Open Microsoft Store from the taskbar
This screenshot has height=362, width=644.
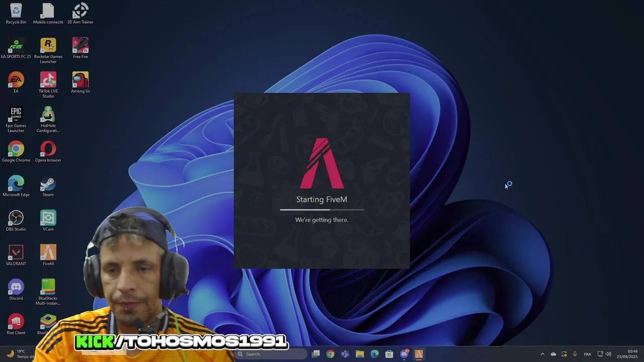click(x=389, y=354)
